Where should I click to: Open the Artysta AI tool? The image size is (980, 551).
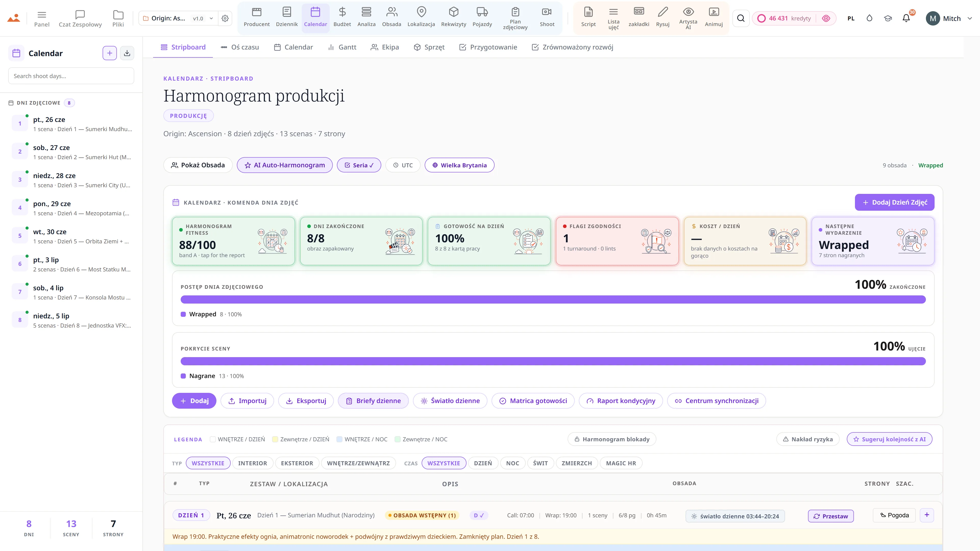coord(688,18)
